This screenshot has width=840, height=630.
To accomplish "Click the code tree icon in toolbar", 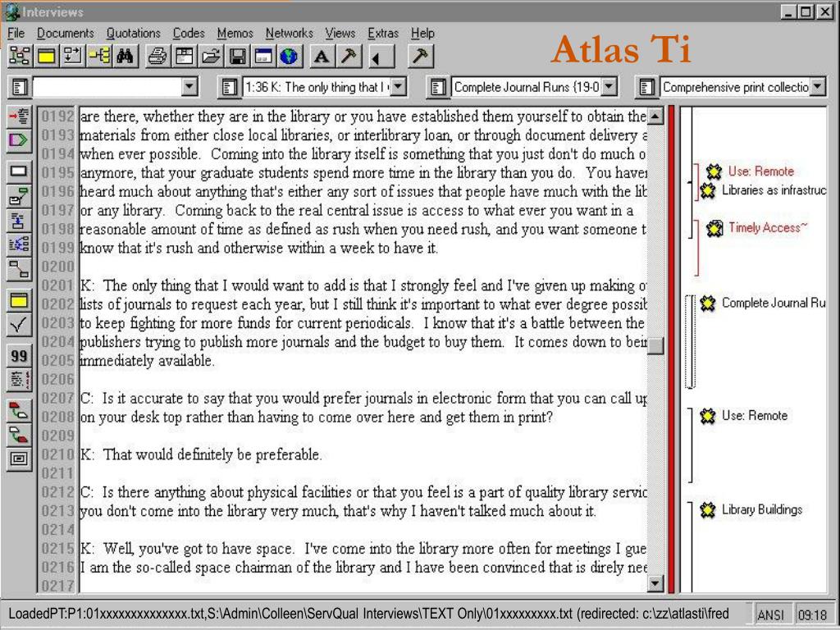I will (x=99, y=56).
